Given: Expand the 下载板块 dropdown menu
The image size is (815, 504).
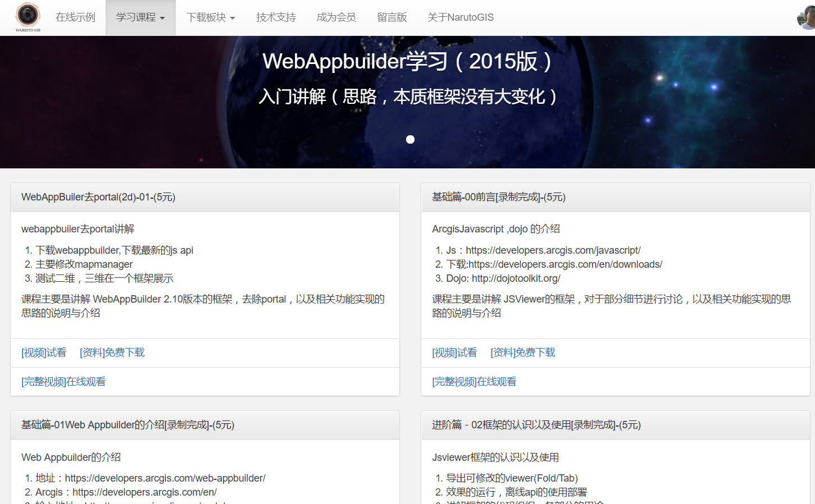Looking at the screenshot, I should [x=211, y=17].
